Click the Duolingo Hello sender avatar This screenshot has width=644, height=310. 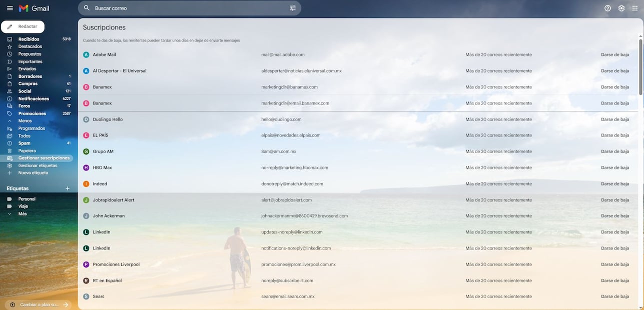point(86,119)
